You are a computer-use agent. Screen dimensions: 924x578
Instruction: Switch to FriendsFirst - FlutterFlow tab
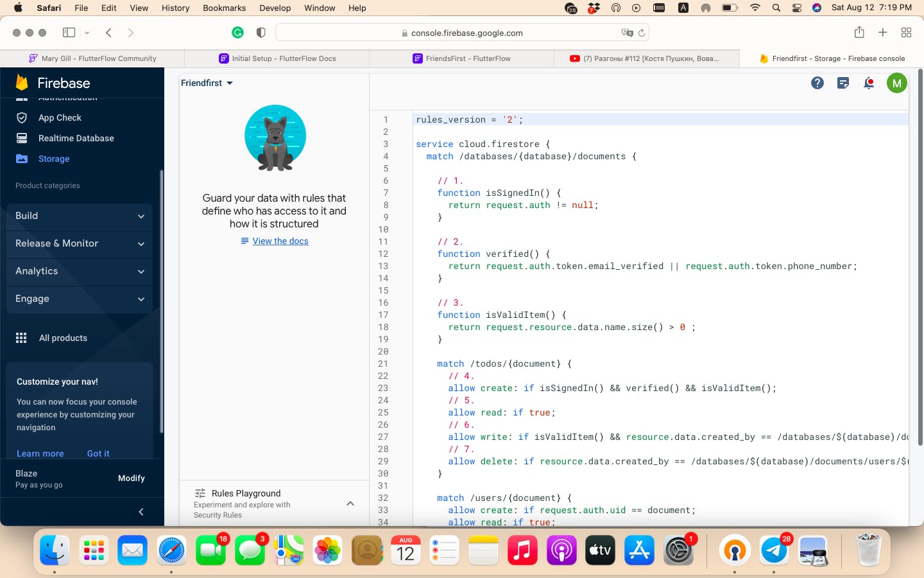coord(461,58)
